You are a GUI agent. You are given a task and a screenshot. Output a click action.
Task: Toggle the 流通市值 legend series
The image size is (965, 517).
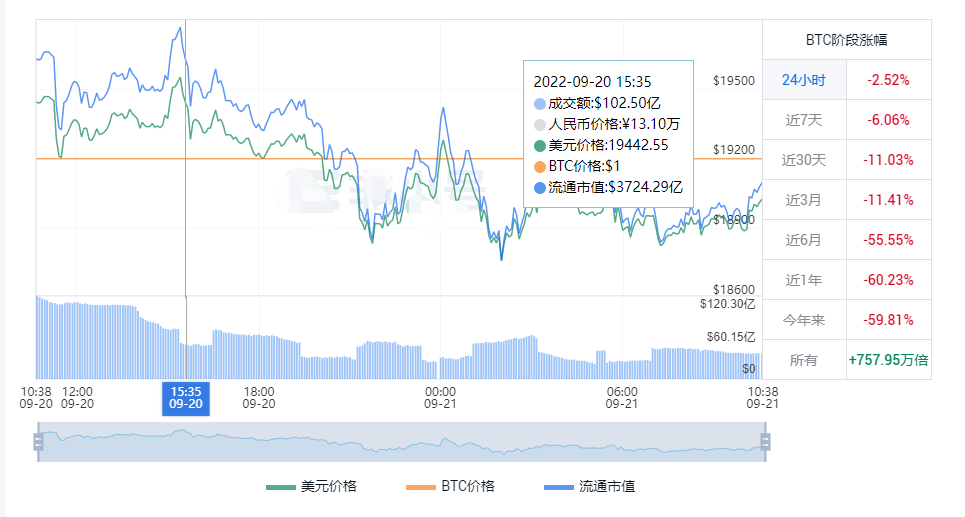coord(589,486)
